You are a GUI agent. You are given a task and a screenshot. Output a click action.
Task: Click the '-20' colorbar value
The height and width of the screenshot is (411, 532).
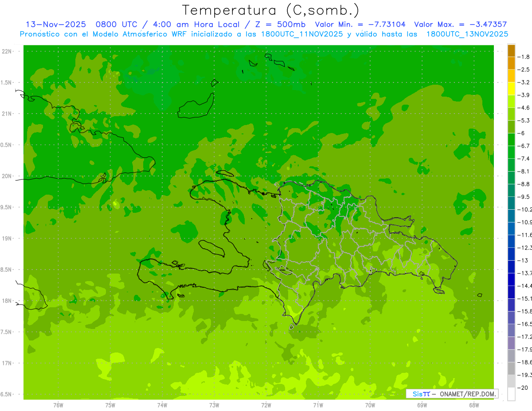click(x=523, y=388)
